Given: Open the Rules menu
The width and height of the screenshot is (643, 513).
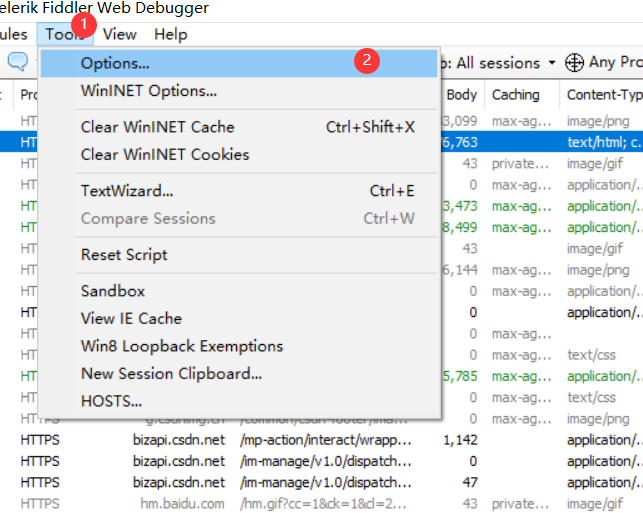Looking at the screenshot, I should pyautogui.click(x=14, y=34).
